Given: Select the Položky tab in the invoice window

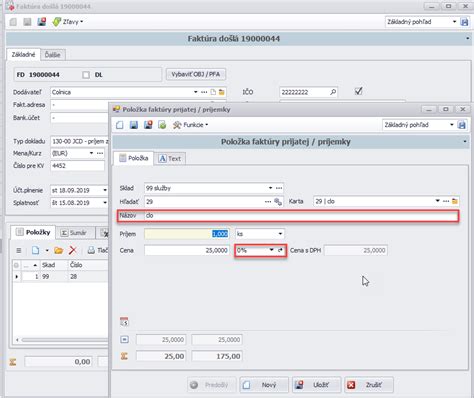Looking at the screenshot, I should 33,232.
